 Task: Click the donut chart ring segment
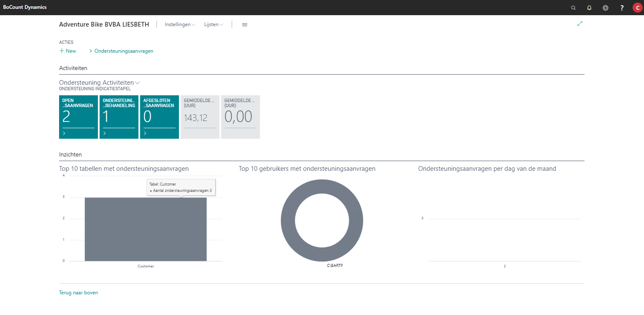288,220
